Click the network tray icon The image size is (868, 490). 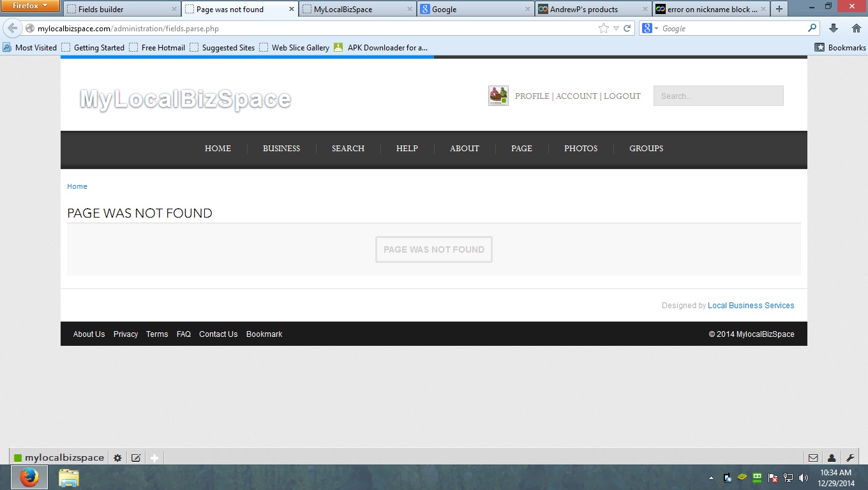pos(788,478)
